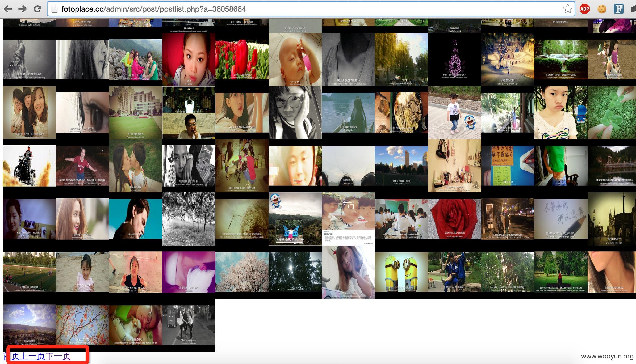Open the toddler with Doraemon sticker thumbnail

coord(455,113)
